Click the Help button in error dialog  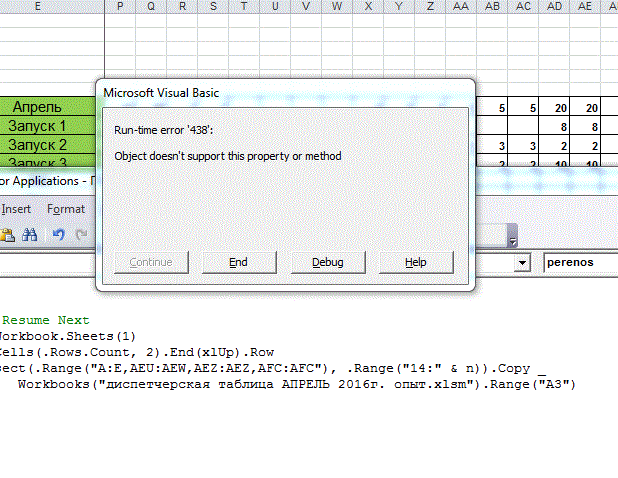[x=416, y=262]
